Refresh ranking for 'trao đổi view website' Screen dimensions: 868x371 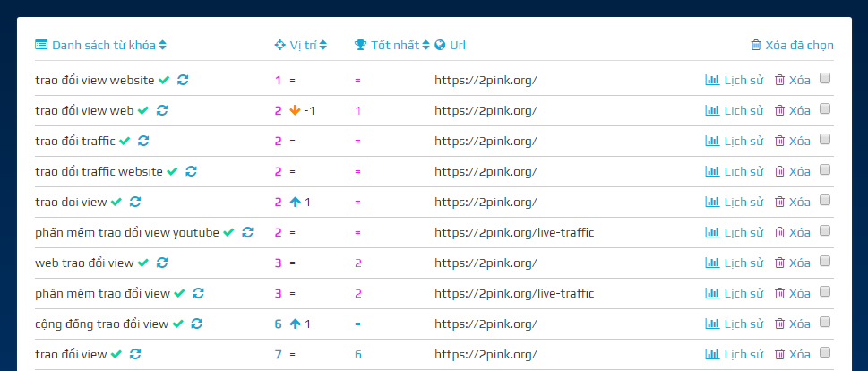(184, 80)
